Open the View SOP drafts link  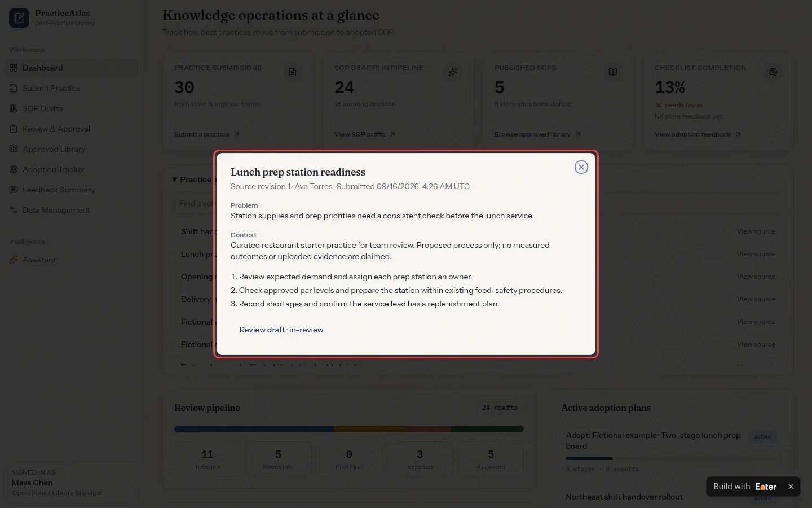point(365,134)
